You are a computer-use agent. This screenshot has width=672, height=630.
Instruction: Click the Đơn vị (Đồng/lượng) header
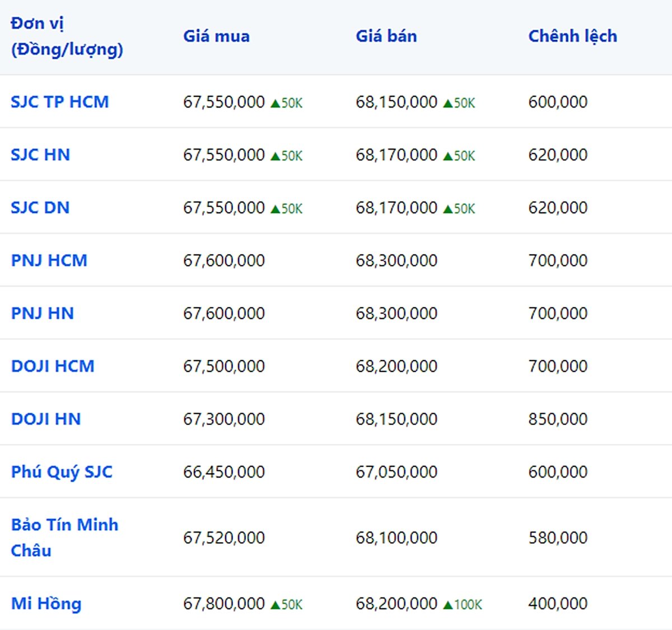(67, 36)
